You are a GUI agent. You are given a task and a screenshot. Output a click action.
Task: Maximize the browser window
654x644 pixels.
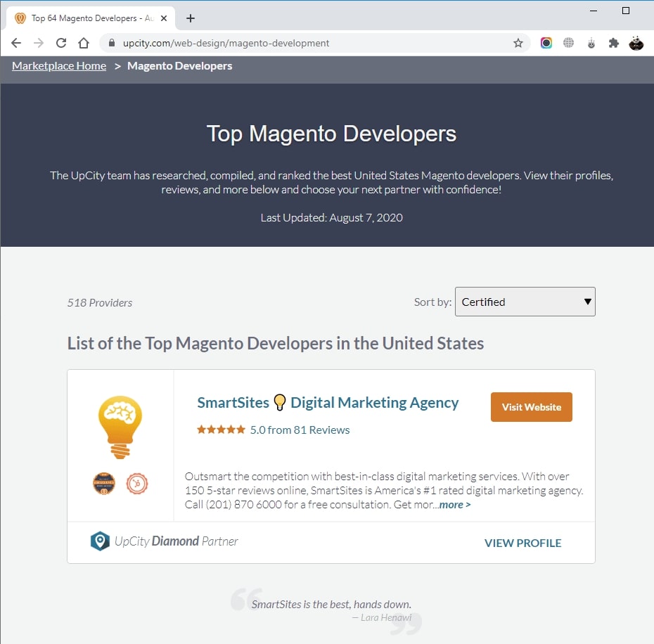tap(626, 11)
